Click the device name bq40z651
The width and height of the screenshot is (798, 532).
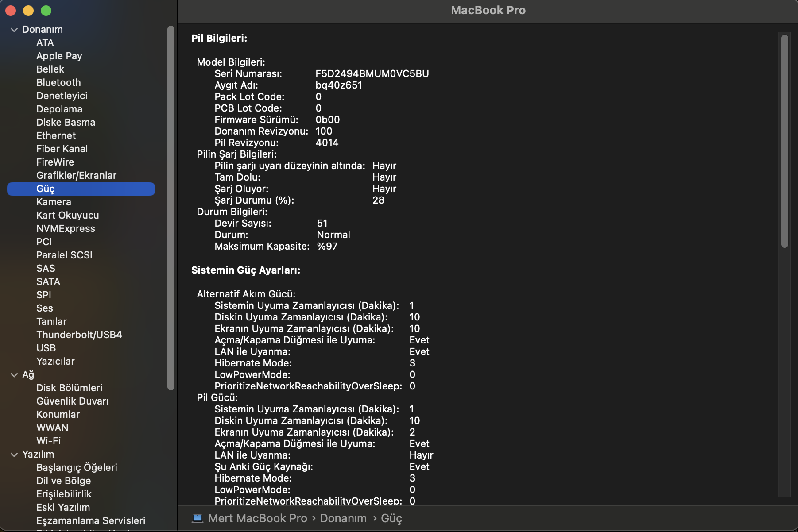[339, 85]
